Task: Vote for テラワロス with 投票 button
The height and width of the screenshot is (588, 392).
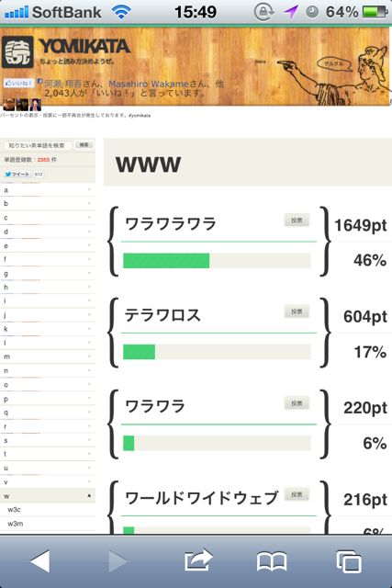Action: click(297, 311)
